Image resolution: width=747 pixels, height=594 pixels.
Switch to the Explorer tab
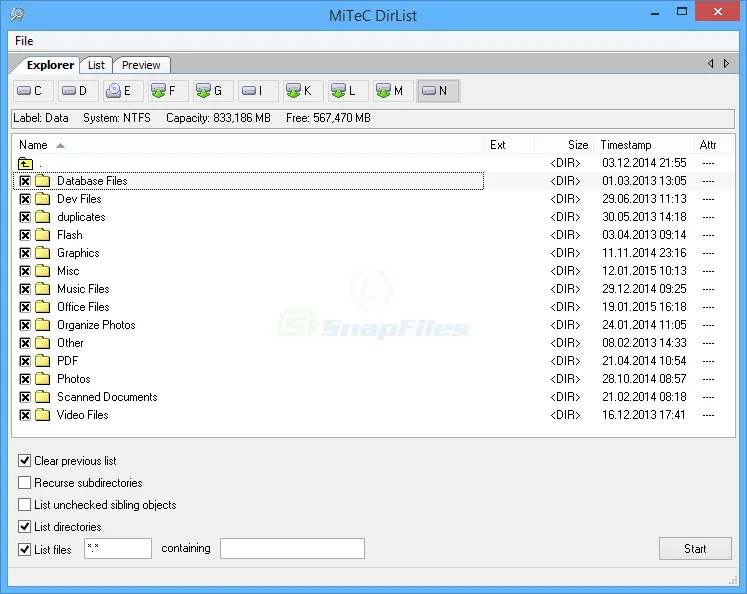[50, 65]
